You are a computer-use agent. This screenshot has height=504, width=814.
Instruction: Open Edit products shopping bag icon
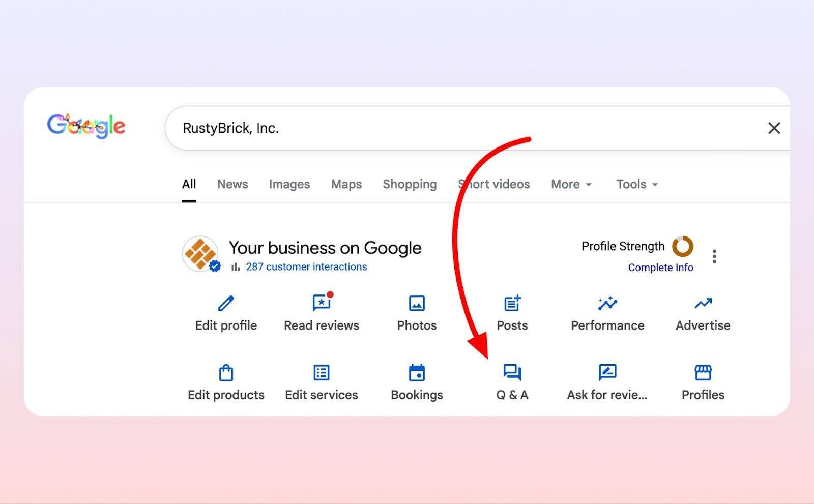pyautogui.click(x=226, y=373)
